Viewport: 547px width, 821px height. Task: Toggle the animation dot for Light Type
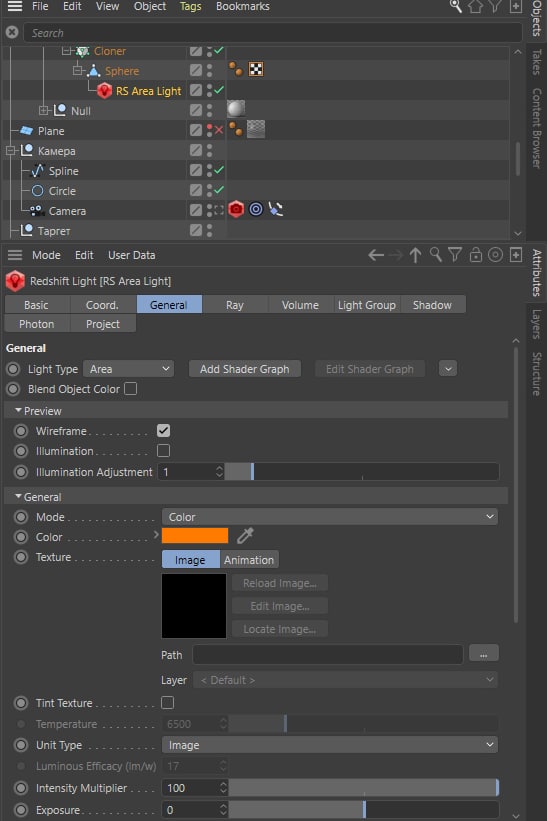point(13,369)
